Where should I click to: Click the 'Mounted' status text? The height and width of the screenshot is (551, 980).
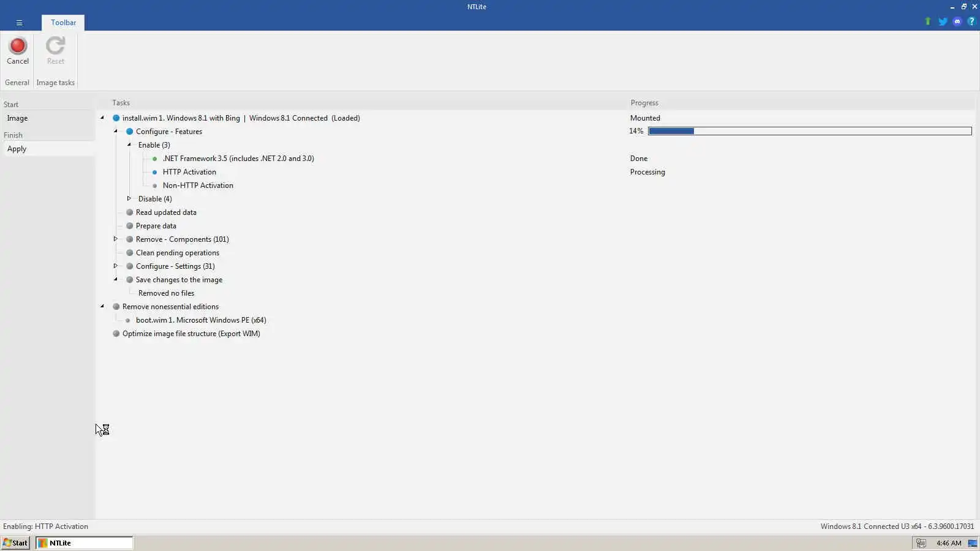tap(645, 118)
